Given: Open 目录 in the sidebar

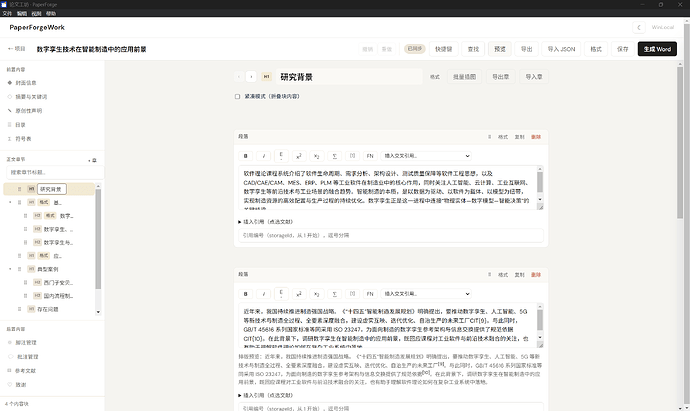Looking at the screenshot, I should (20, 125).
